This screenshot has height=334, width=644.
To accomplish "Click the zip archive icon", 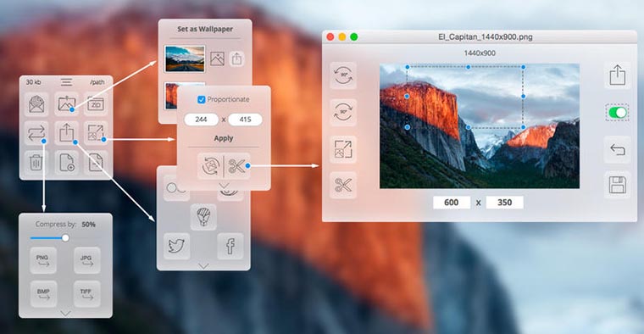I will pos(96,104).
